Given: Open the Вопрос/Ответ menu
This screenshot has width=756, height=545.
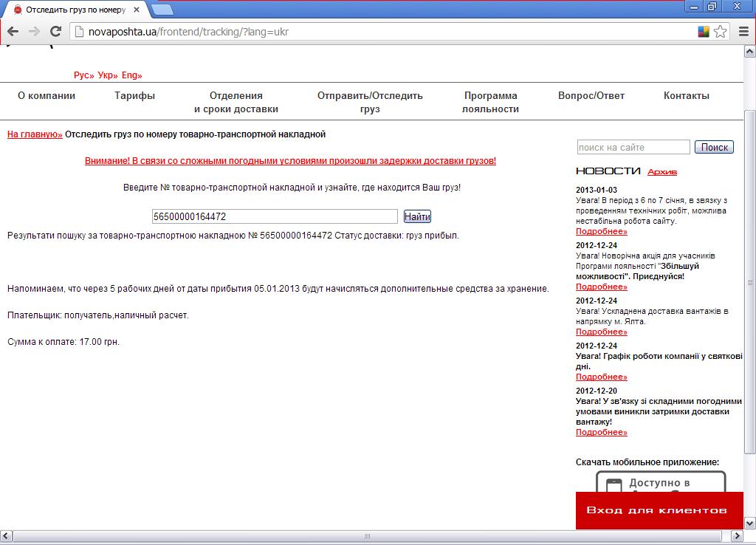Looking at the screenshot, I should [591, 95].
